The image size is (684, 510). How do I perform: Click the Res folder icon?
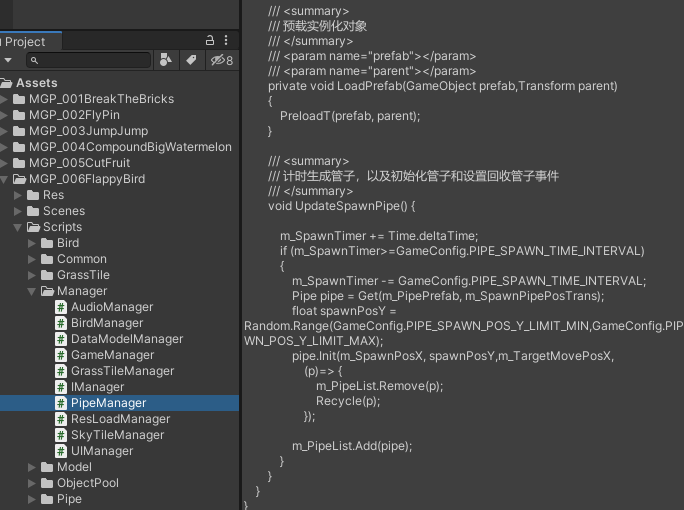33,195
